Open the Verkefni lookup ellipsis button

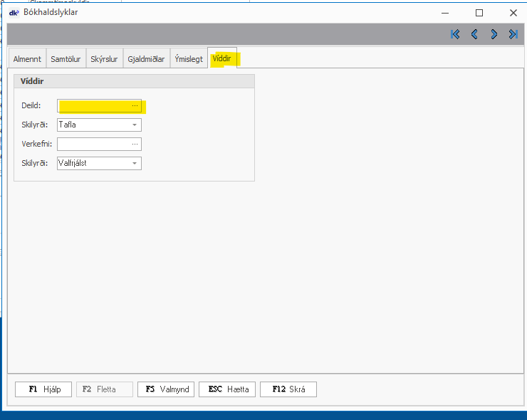click(135, 144)
